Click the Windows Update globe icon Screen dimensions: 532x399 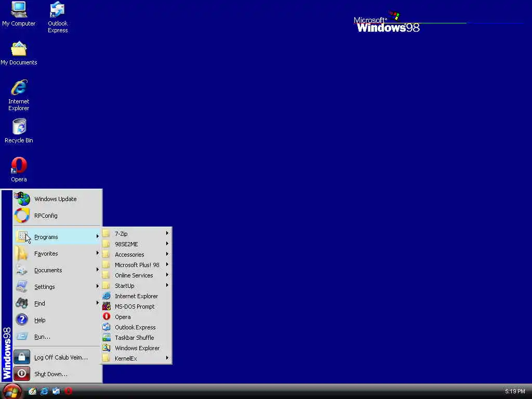[x=22, y=199]
